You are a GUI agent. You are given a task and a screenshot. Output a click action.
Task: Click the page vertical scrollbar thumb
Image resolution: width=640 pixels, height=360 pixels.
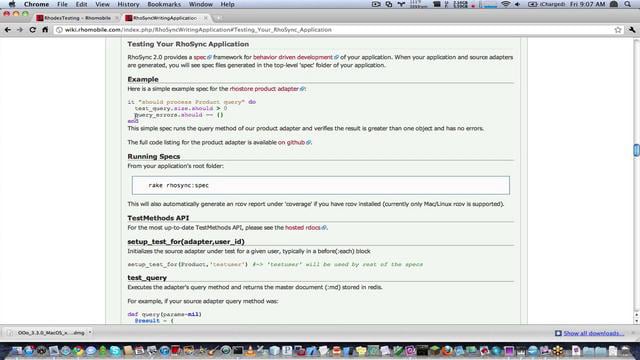[636, 150]
